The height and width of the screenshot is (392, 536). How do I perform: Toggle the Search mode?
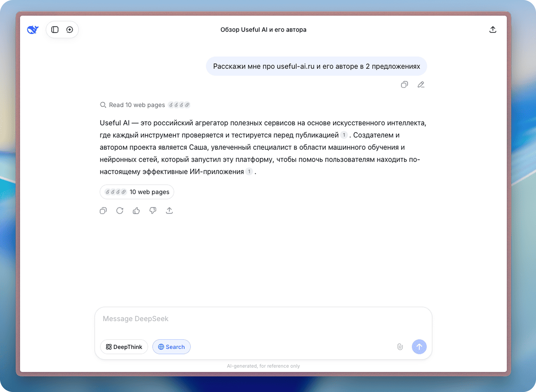tap(171, 347)
